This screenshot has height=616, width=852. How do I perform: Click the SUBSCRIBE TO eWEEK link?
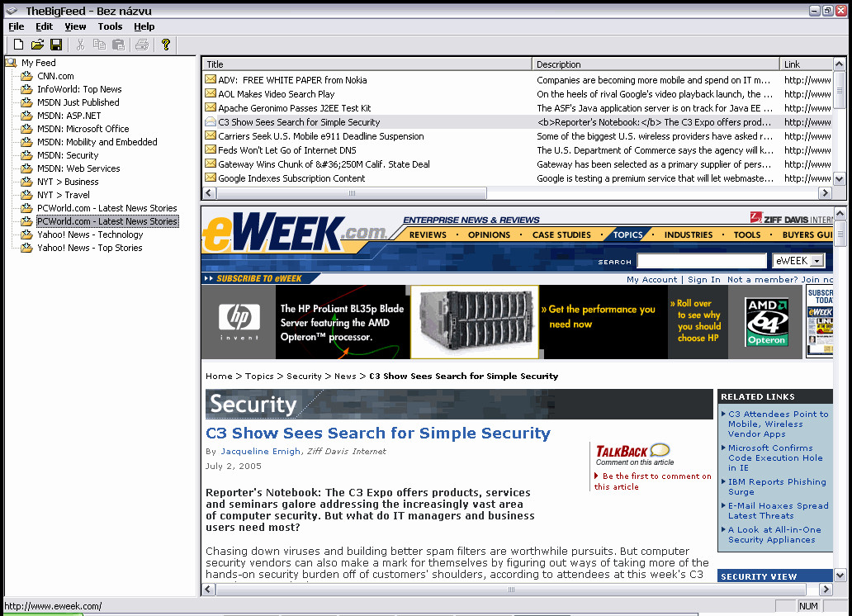click(258, 278)
